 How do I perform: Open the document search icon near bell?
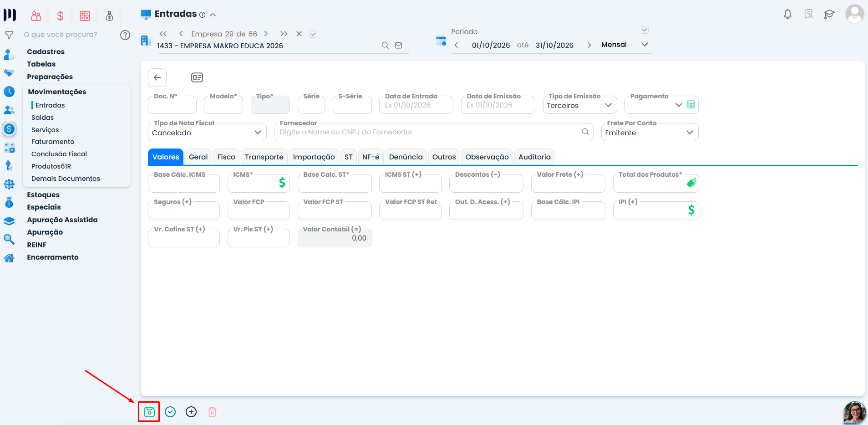coord(809,14)
